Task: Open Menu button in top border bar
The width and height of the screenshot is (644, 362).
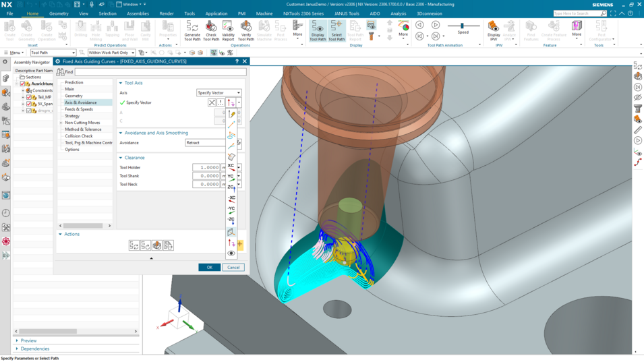Action: point(14,53)
